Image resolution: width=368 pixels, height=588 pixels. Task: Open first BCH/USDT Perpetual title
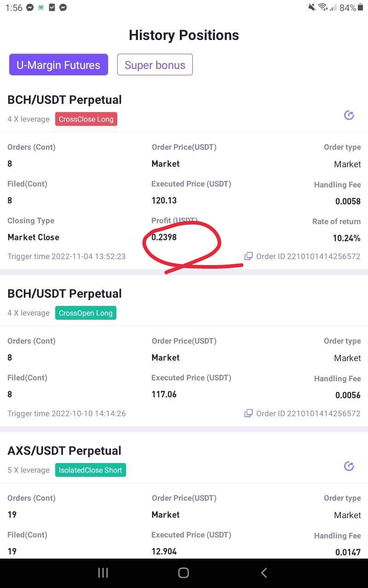pos(65,100)
